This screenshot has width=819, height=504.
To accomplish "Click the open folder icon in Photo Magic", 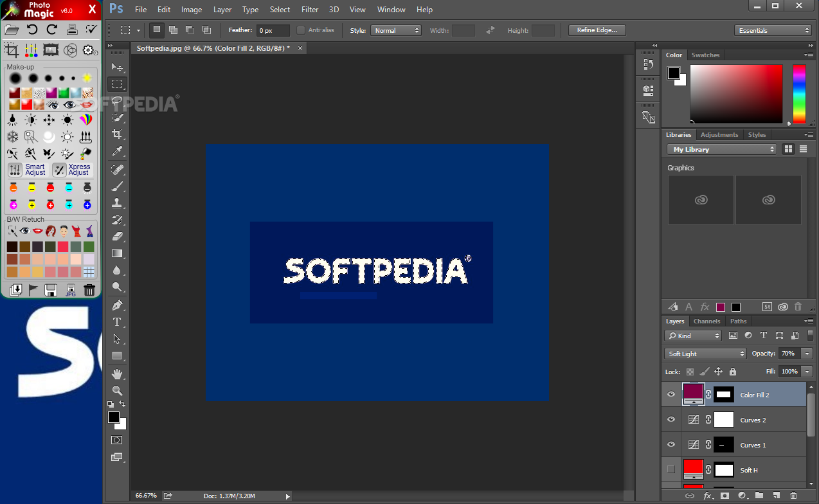I will pyautogui.click(x=12, y=29).
